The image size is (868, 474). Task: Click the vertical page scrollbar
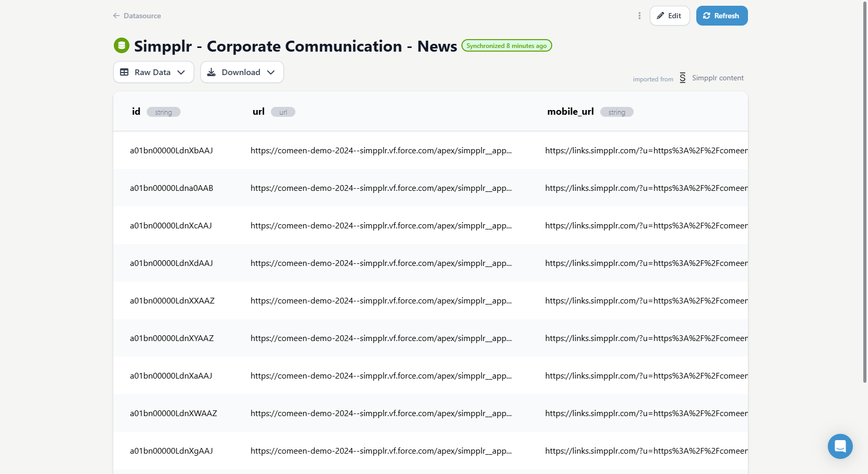click(865, 192)
